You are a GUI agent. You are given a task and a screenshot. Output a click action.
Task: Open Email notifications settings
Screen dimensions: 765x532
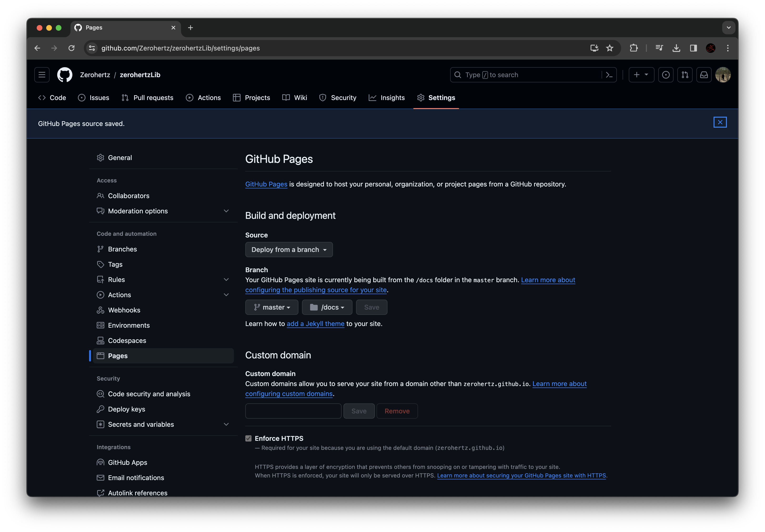pos(163,478)
